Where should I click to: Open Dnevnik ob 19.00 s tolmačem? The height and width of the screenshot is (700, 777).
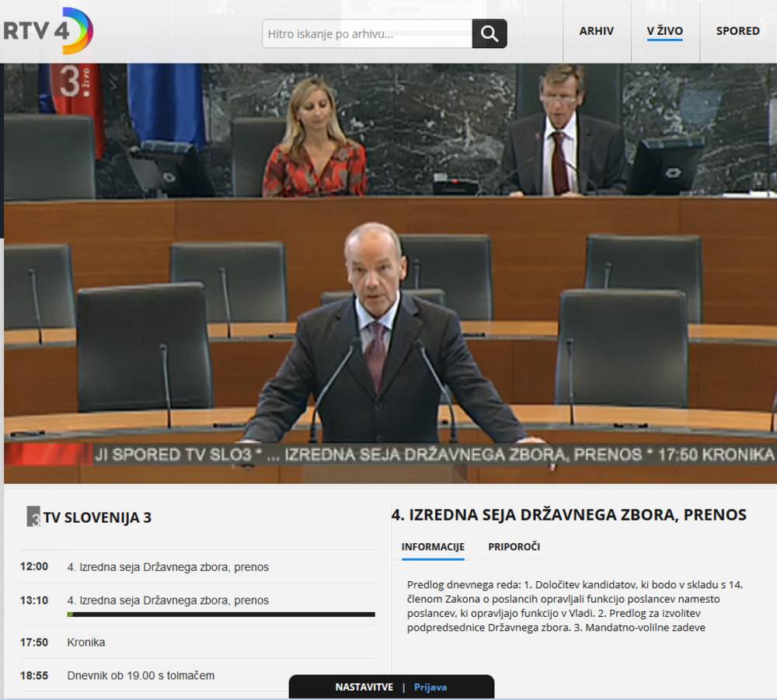click(x=141, y=676)
